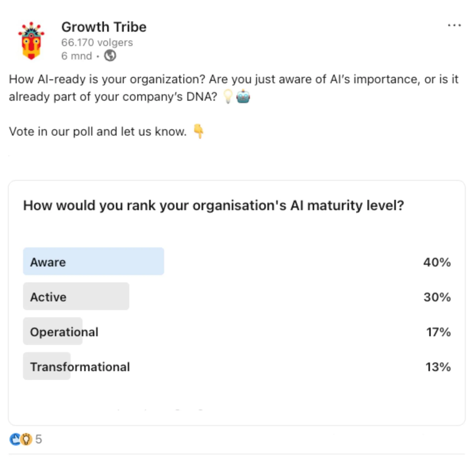Screen dimensions: 476x476
Task: Open the three-dot post options menu
Action: pyautogui.click(x=454, y=25)
